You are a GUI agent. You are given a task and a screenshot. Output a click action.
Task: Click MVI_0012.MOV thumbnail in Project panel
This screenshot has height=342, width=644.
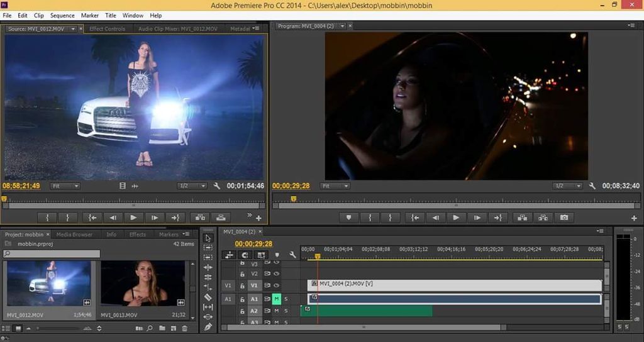tap(49, 284)
